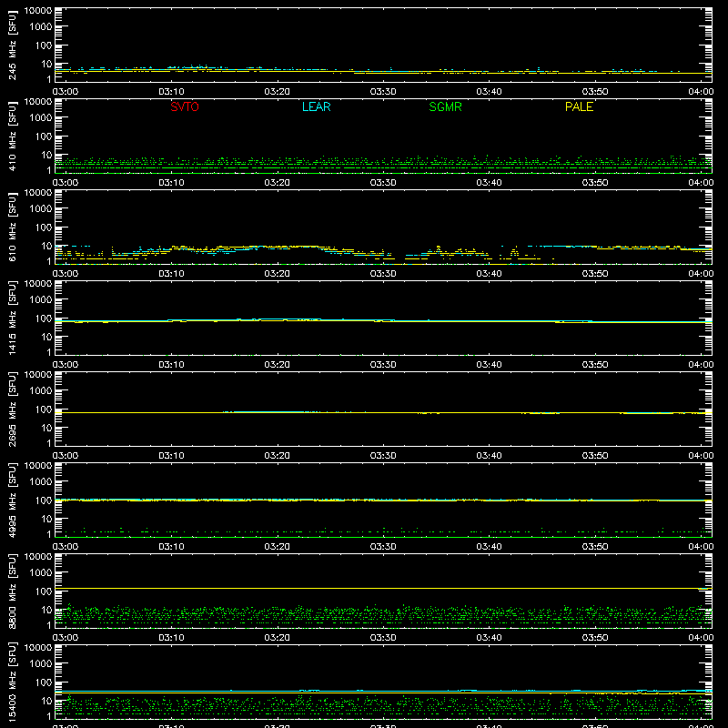Select the 4995 MHz [SFU] axis title
Screen dimensions: 728x728
pyautogui.click(x=12, y=500)
